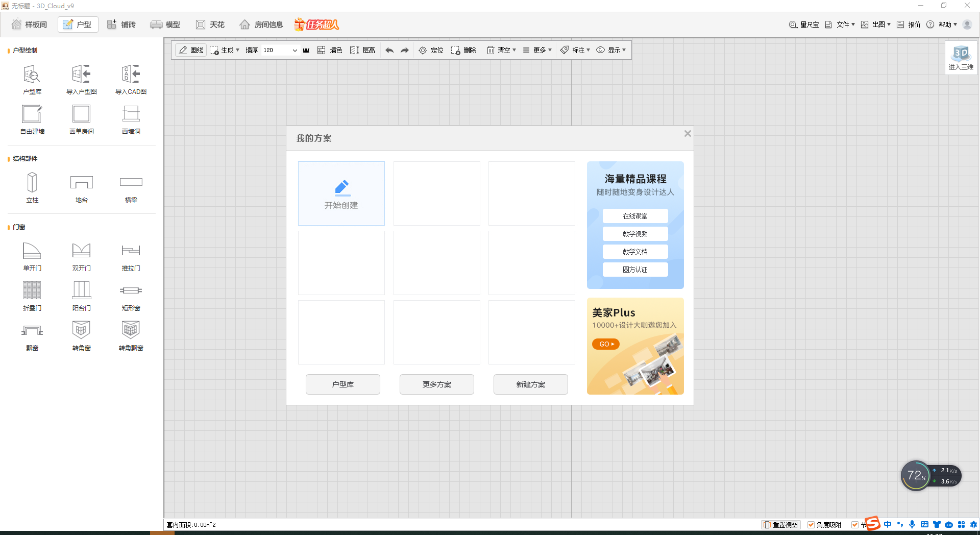
Task: Open the 报价 quotation item
Action: pos(909,25)
